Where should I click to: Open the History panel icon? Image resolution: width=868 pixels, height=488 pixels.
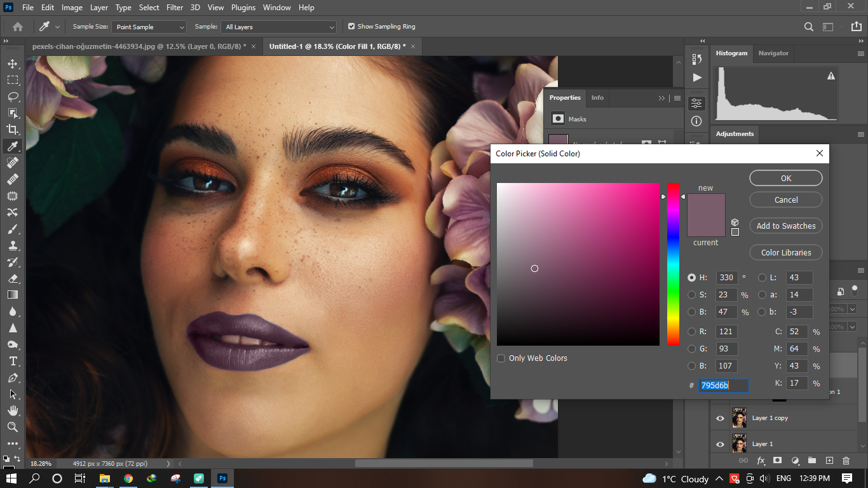(697, 59)
